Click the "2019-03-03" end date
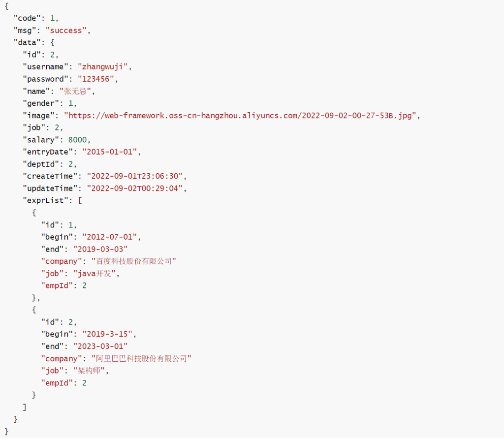Image resolution: width=504 pixels, height=438 pixels. tap(100, 249)
